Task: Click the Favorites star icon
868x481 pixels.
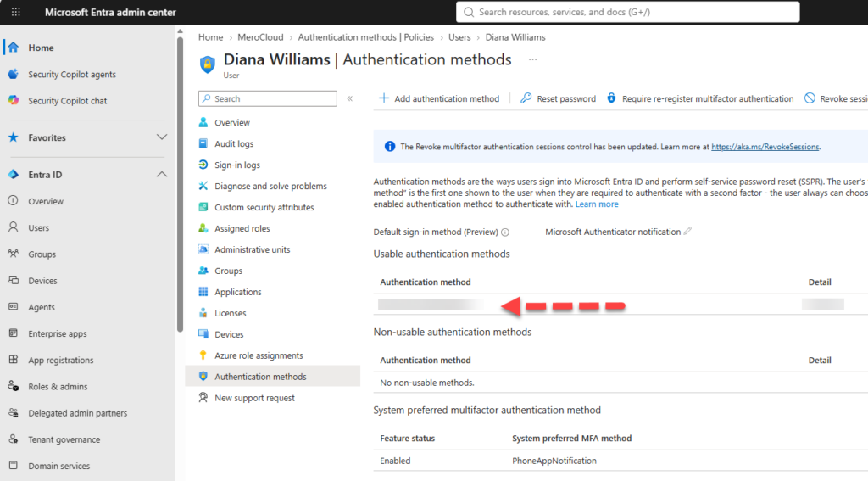Action: 14,137
